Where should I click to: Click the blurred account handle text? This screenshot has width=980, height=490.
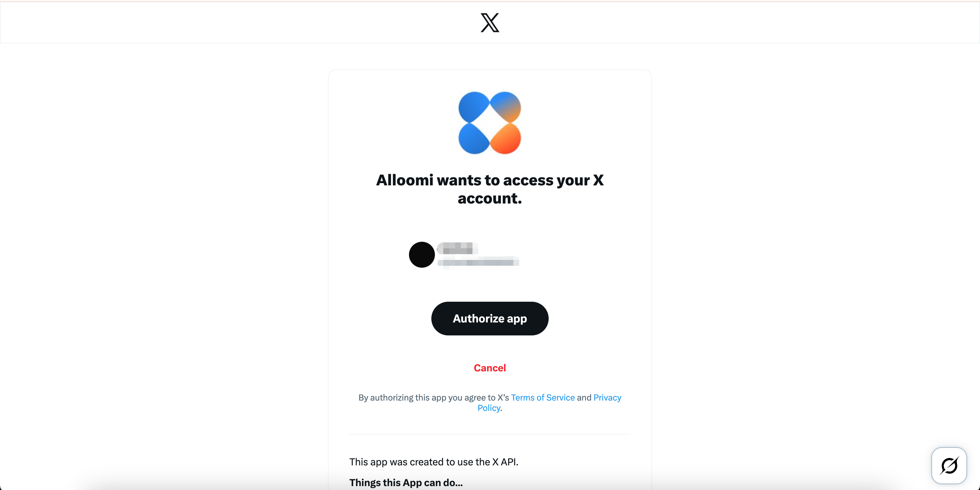click(x=478, y=262)
